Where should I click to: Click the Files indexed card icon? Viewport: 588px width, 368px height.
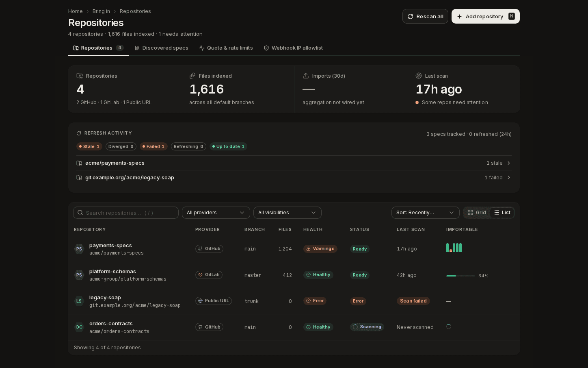tap(192, 76)
